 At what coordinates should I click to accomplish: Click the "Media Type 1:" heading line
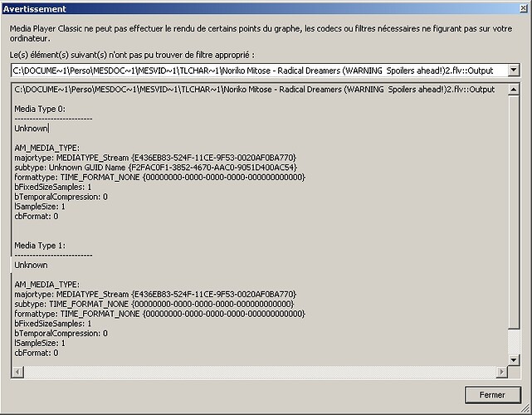tap(41, 246)
